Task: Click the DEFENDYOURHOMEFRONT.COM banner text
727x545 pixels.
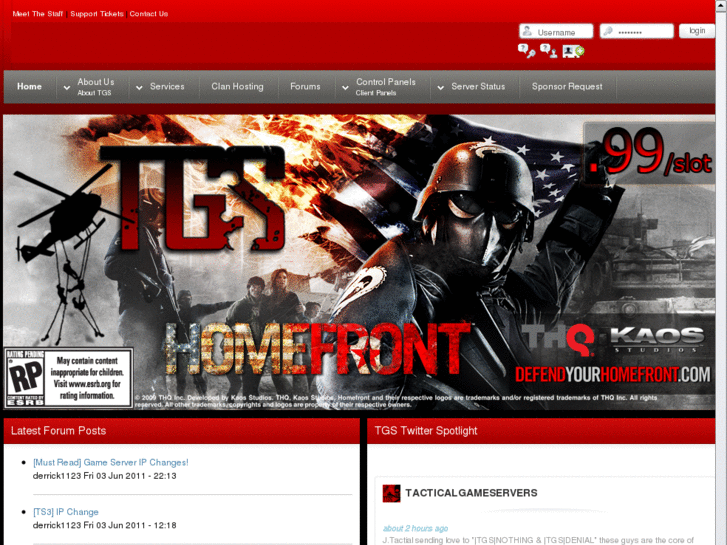Action: point(612,375)
